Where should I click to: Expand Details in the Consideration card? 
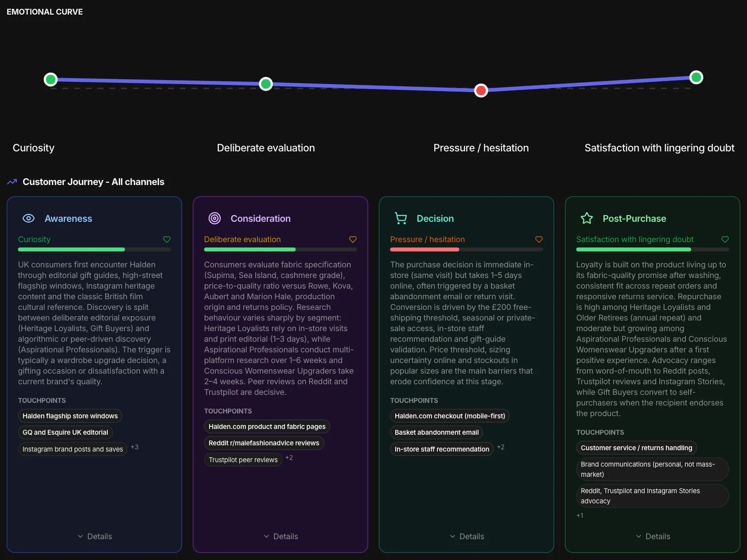click(280, 537)
